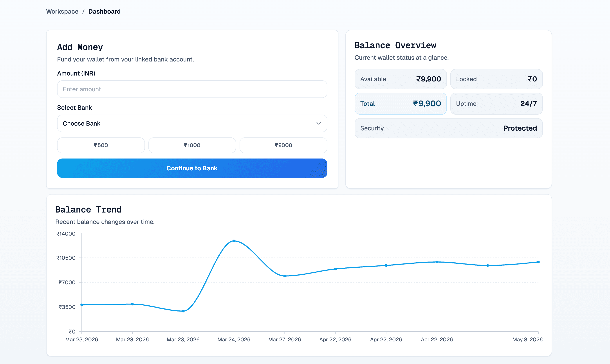The image size is (610, 364).
Task: Click Continue to Bank button
Action: coord(192,168)
